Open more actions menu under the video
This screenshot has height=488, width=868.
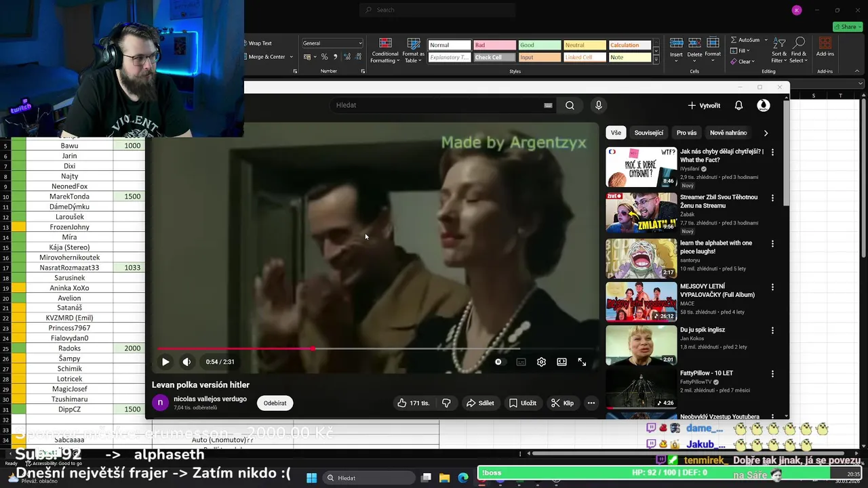click(x=591, y=403)
